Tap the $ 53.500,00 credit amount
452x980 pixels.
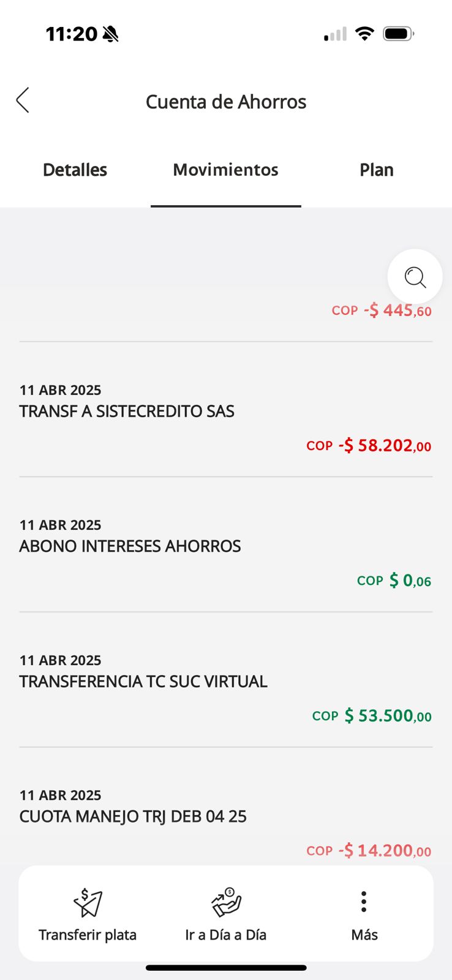387,715
